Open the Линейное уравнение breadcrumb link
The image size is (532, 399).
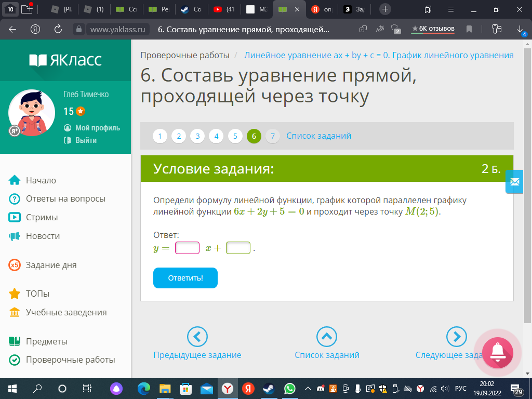pyautogui.click(x=379, y=55)
